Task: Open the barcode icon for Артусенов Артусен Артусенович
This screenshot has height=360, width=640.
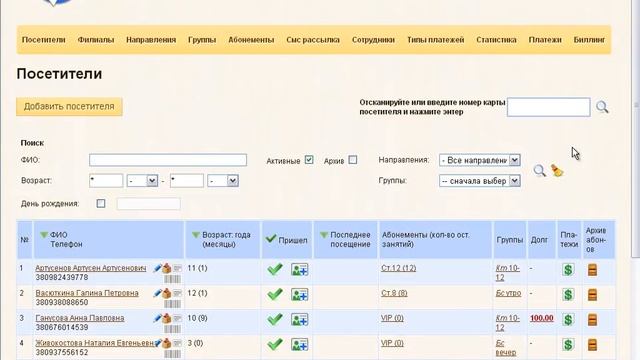Action: tap(172, 279)
